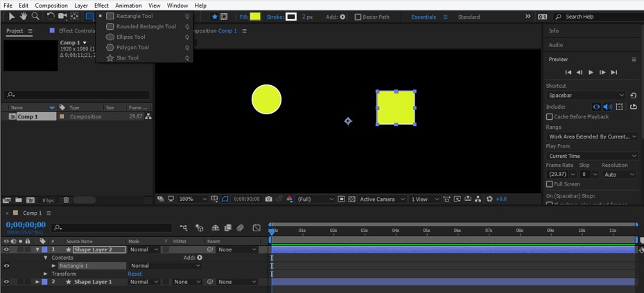Switch to the Standard workspace

[x=469, y=17]
